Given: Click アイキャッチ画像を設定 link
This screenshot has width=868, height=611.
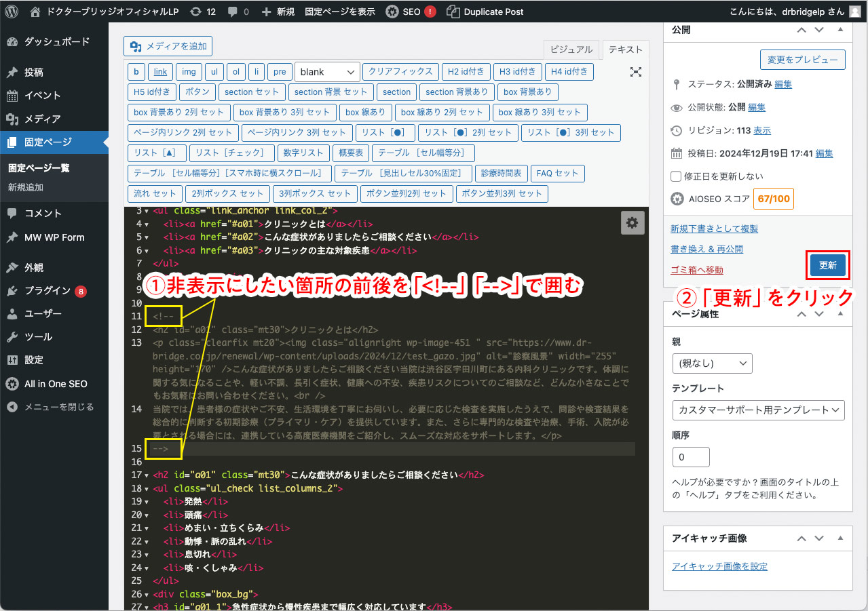Looking at the screenshot, I should tap(719, 567).
